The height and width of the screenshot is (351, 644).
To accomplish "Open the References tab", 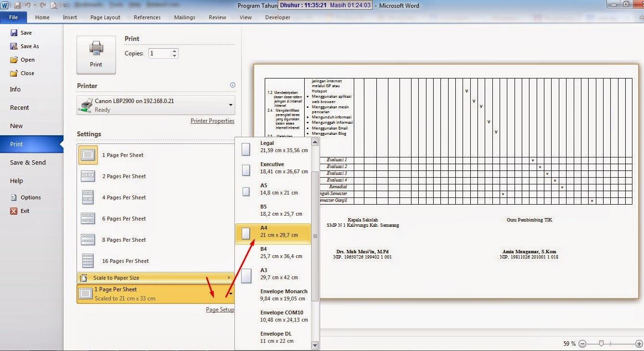I will (x=147, y=17).
